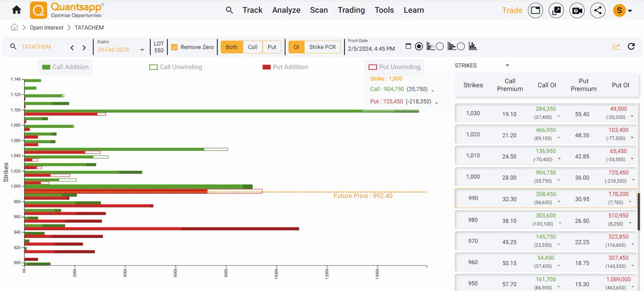Click the Put OI column header
644x291 pixels.
tap(620, 85)
